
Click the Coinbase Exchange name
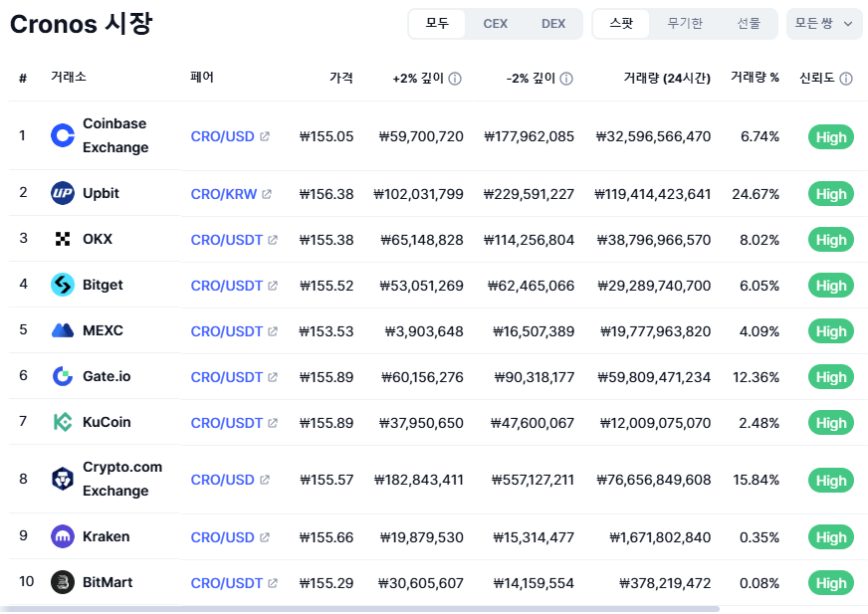point(115,135)
